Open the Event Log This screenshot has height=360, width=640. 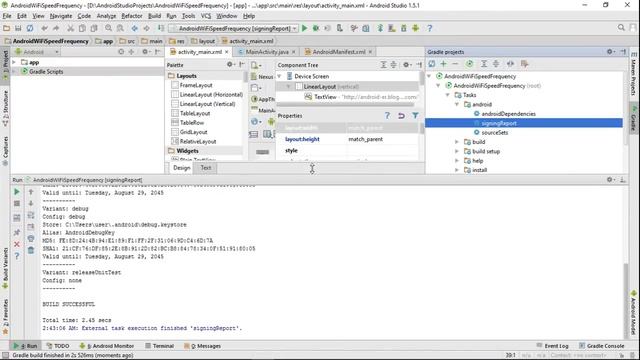552,346
